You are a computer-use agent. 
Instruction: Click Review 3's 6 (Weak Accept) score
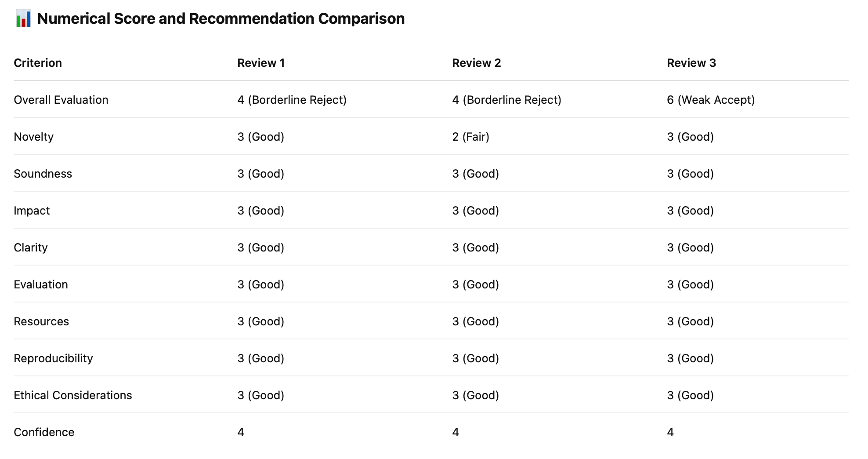click(711, 100)
